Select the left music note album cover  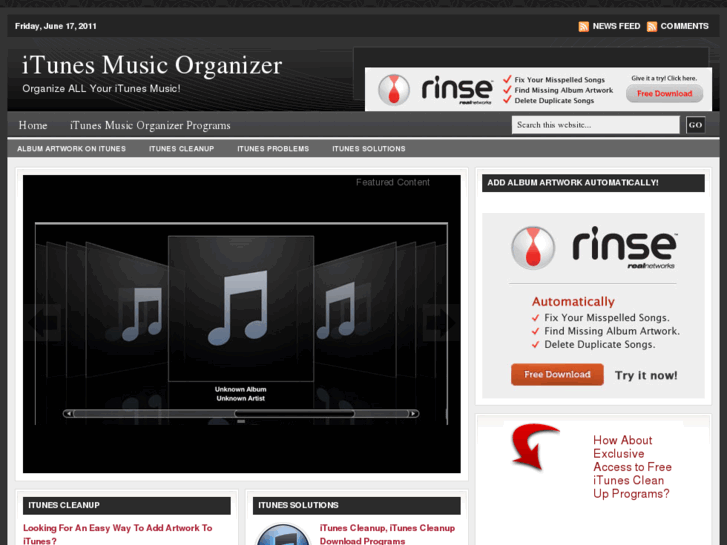pos(128,311)
